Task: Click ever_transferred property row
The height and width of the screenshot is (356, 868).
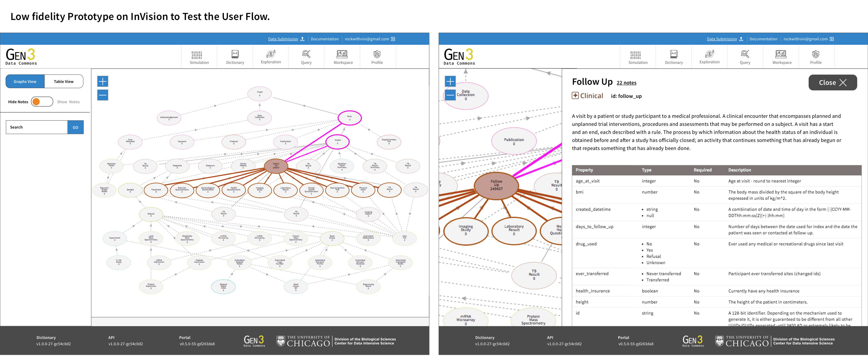Action: 717,277
